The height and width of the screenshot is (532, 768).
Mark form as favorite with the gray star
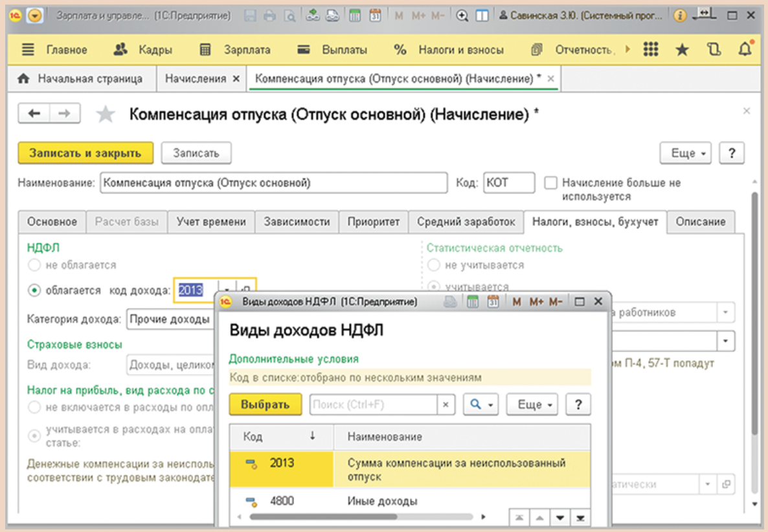click(106, 115)
